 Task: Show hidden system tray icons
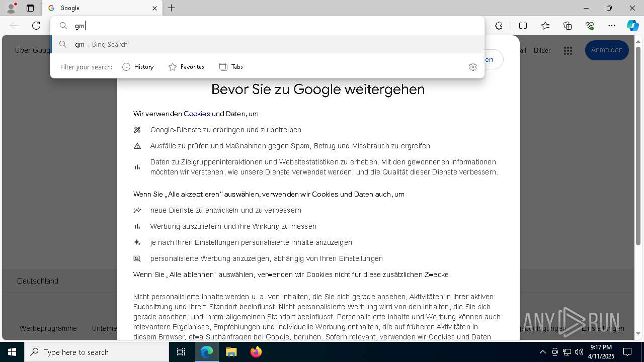(542, 352)
